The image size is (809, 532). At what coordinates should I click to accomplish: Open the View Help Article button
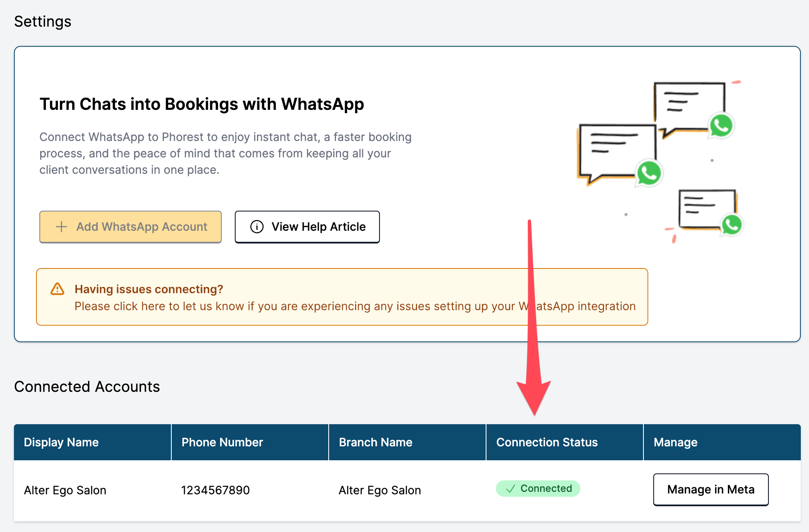307,227
